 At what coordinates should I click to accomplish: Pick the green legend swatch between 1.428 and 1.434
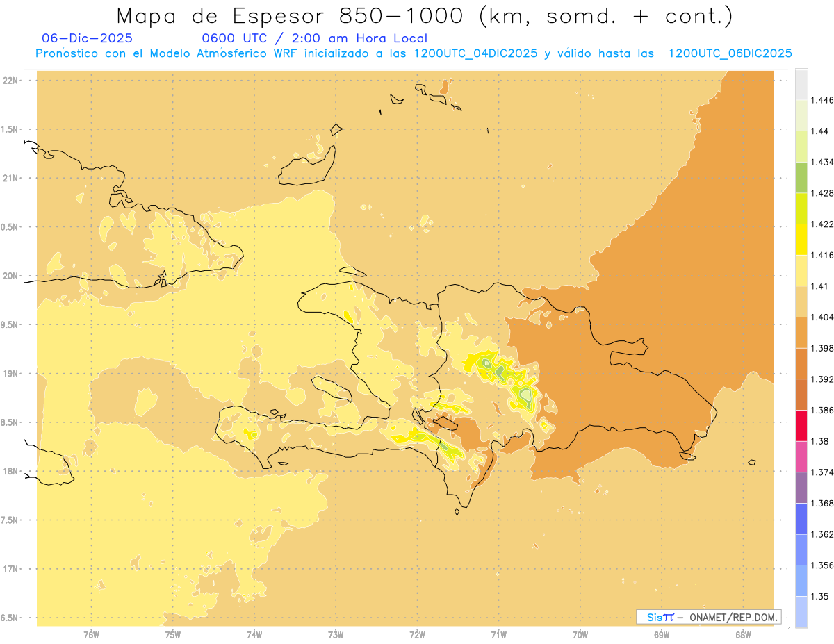801,177
